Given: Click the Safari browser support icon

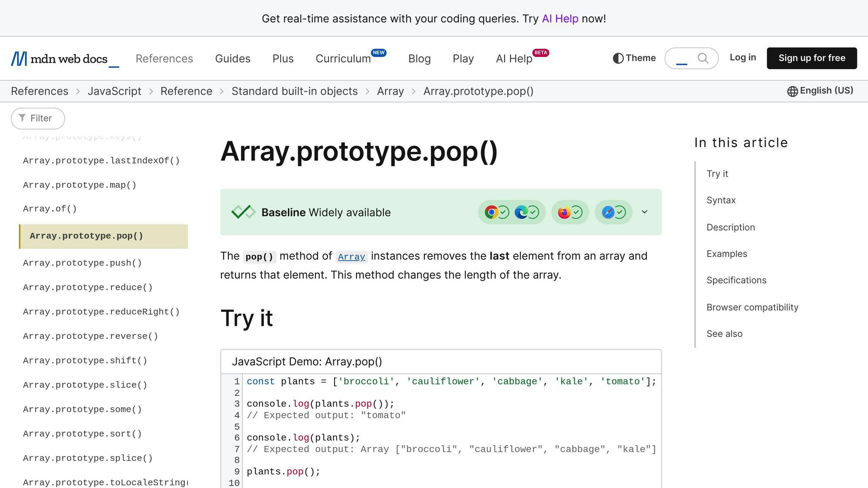Looking at the screenshot, I should [608, 212].
